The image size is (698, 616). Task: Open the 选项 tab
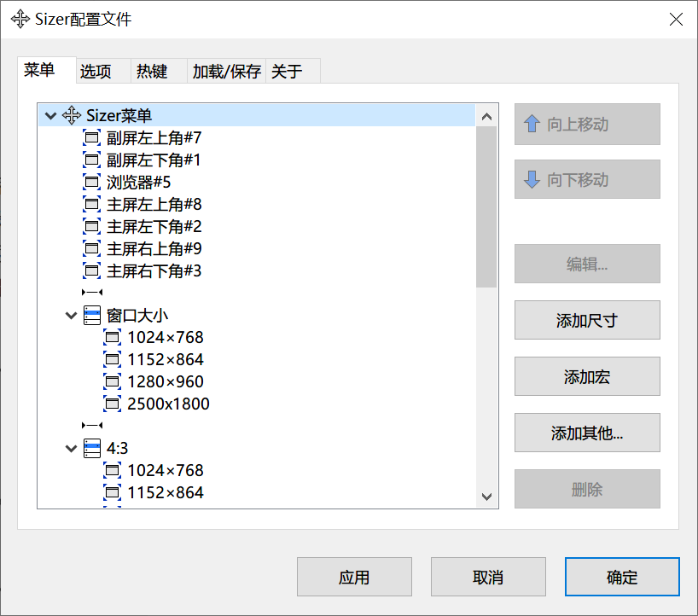(103, 71)
